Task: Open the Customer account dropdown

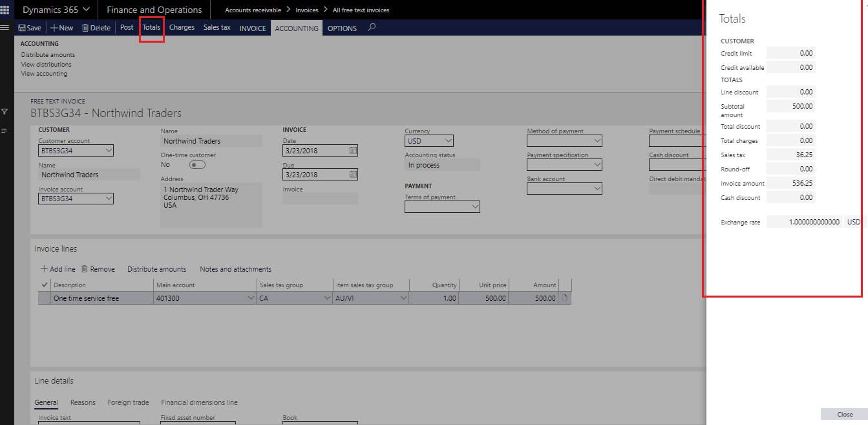Action: [x=109, y=150]
